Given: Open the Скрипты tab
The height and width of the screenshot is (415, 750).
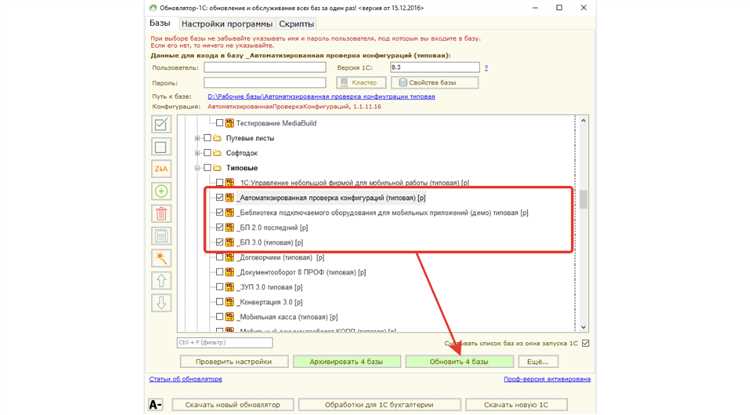Looking at the screenshot, I should (x=297, y=24).
